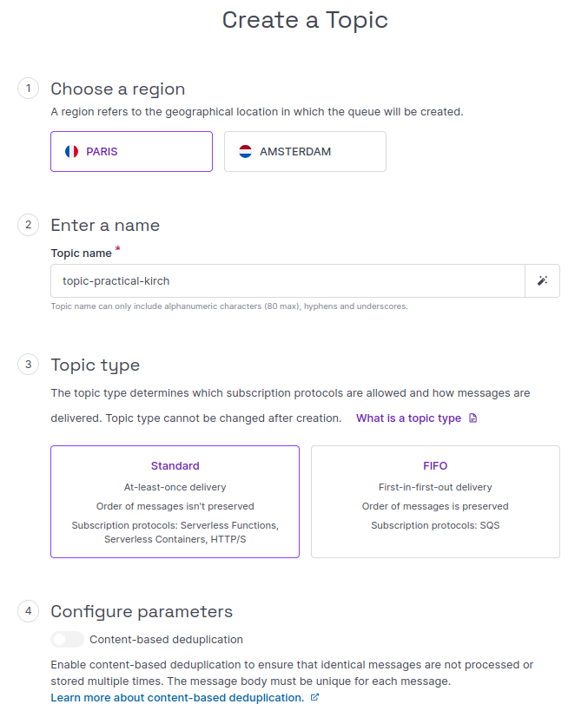The image size is (588, 724).
Task: Select the FIFO topic type card
Action: coord(435,502)
